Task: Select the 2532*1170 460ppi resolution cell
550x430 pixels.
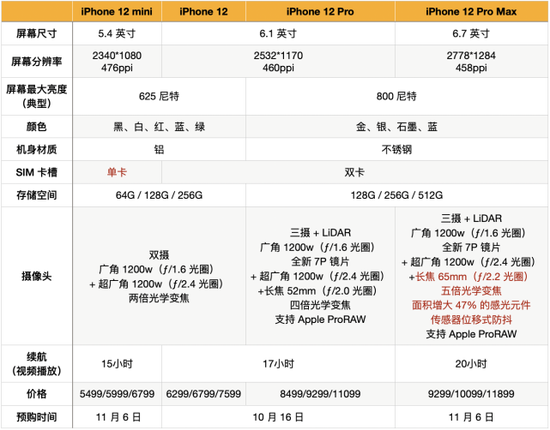Action: tap(278, 61)
